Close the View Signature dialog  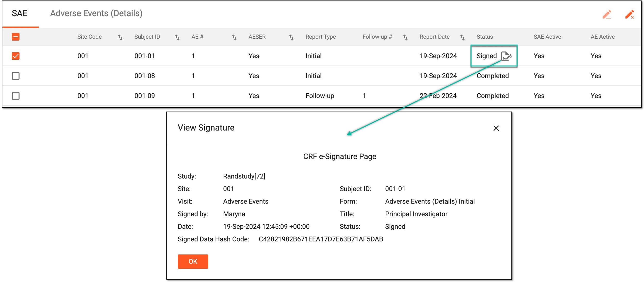coord(496,128)
